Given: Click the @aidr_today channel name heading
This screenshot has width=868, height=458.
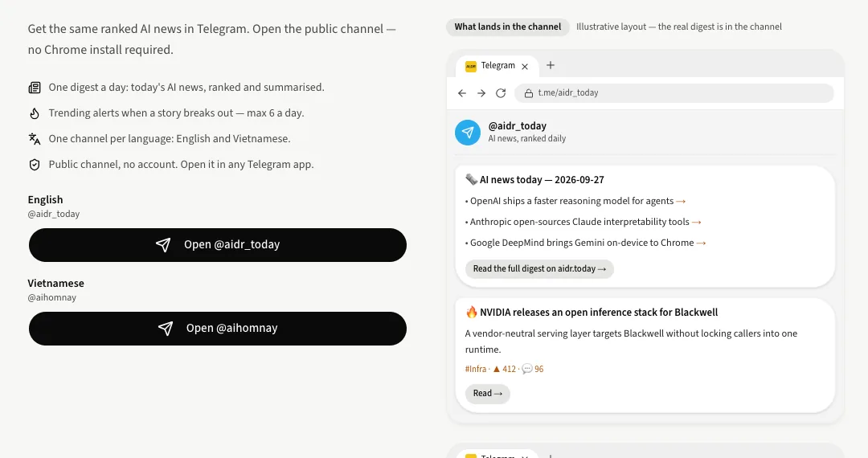Looking at the screenshot, I should [x=517, y=126].
